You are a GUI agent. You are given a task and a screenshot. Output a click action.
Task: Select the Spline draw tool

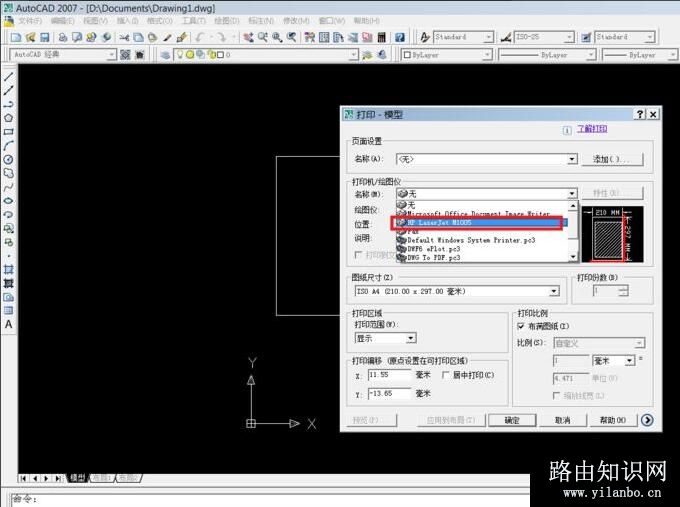pos(8,187)
